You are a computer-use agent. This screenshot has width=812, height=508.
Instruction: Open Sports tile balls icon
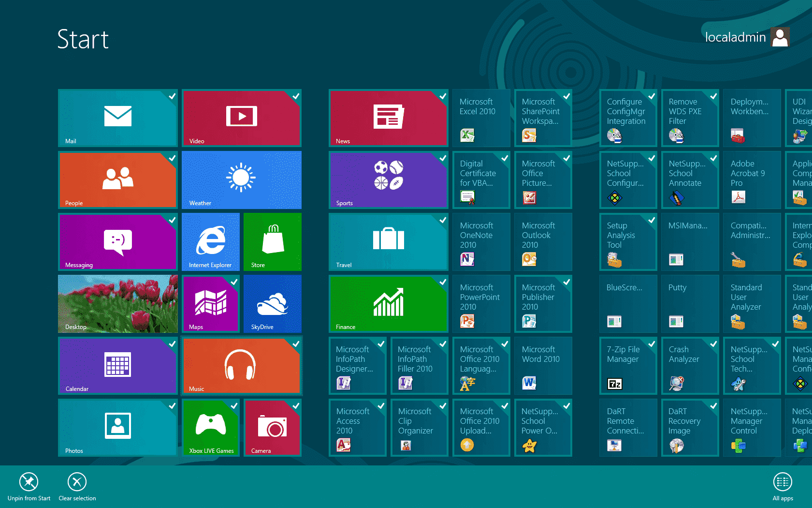pos(389,175)
